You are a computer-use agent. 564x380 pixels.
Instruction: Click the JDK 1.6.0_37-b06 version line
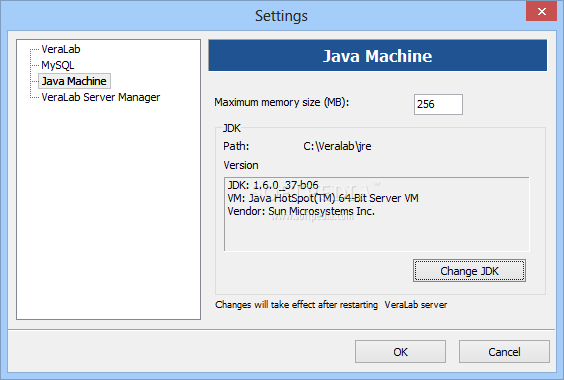273,185
